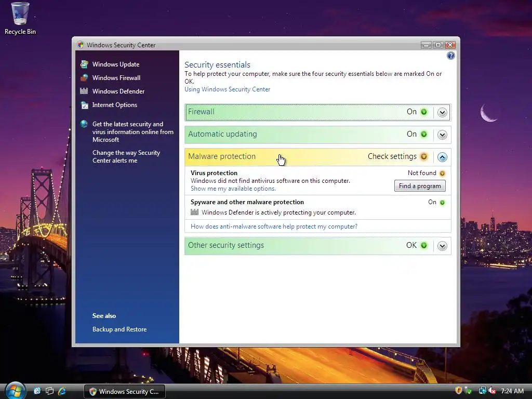Screen dimensions: 532x399
Task: Click the Security Center shield tray icon
Action: click(458, 391)
